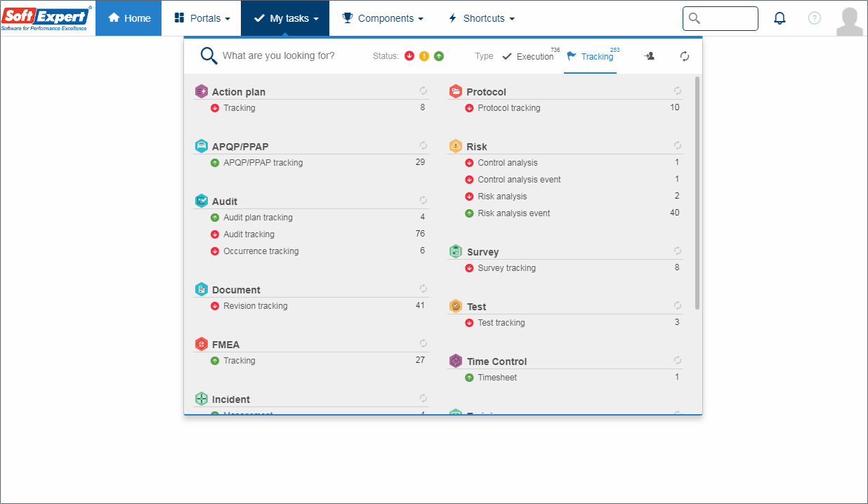This screenshot has width=868, height=504.
Task: Click the notifications bell icon
Action: click(780, 18)
